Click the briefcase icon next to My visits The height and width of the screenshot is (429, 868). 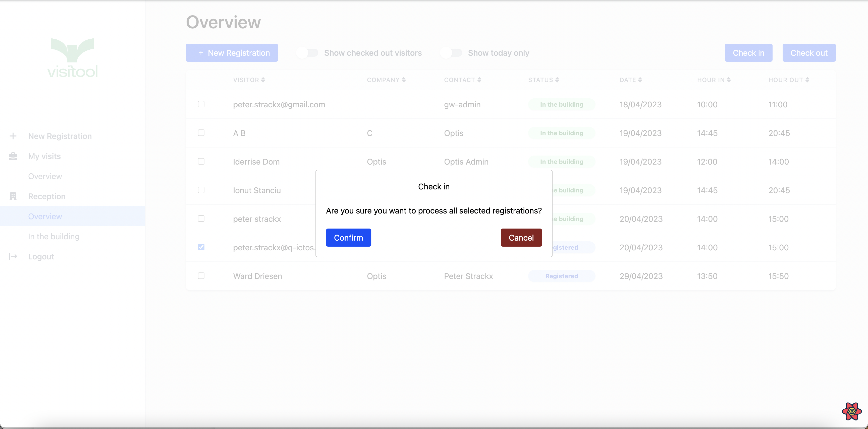click(13, 156)
